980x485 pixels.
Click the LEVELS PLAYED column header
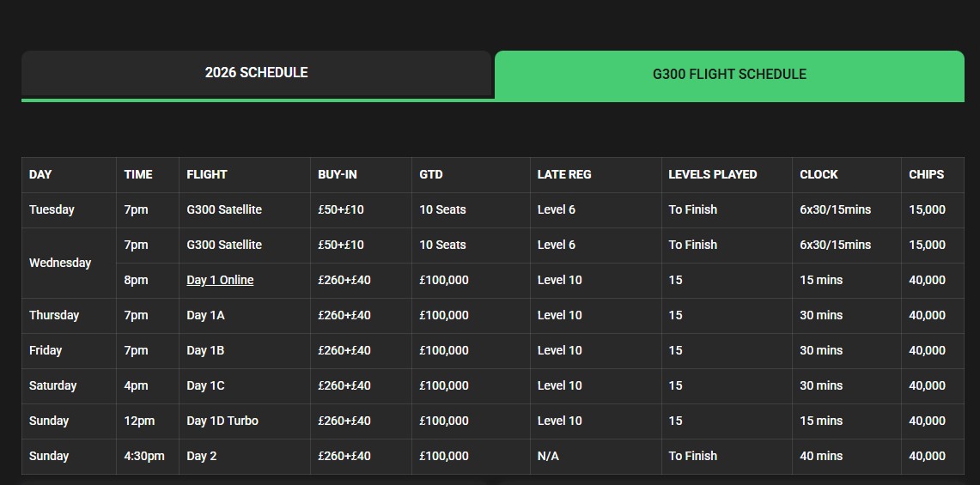coord(713,174)
